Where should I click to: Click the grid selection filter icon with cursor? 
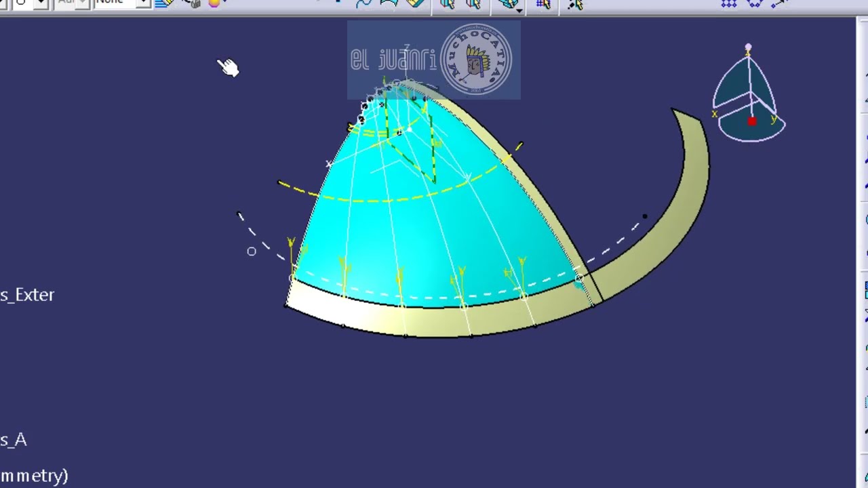tap(543, 5)
